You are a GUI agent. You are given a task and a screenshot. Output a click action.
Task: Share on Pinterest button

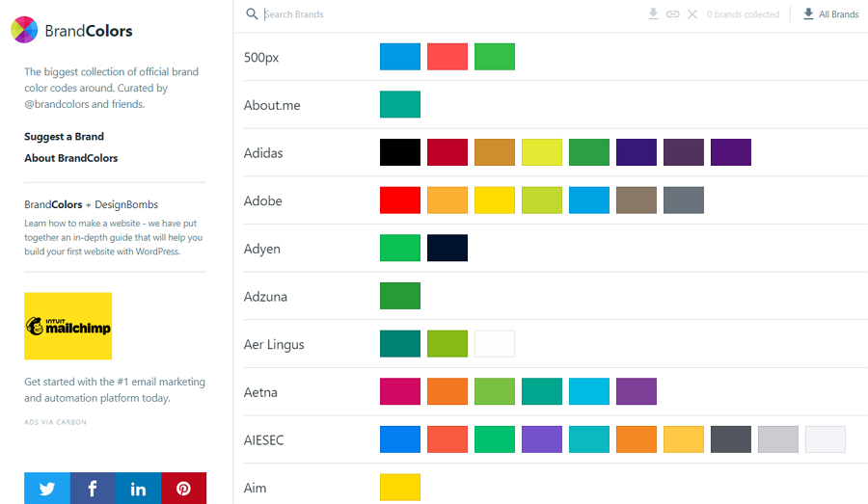184,489
